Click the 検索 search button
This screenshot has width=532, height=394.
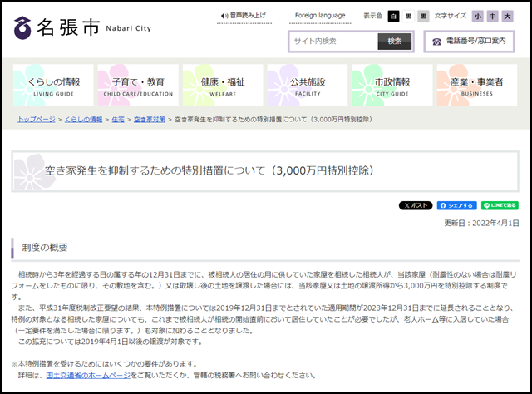[x=395, y=42]
